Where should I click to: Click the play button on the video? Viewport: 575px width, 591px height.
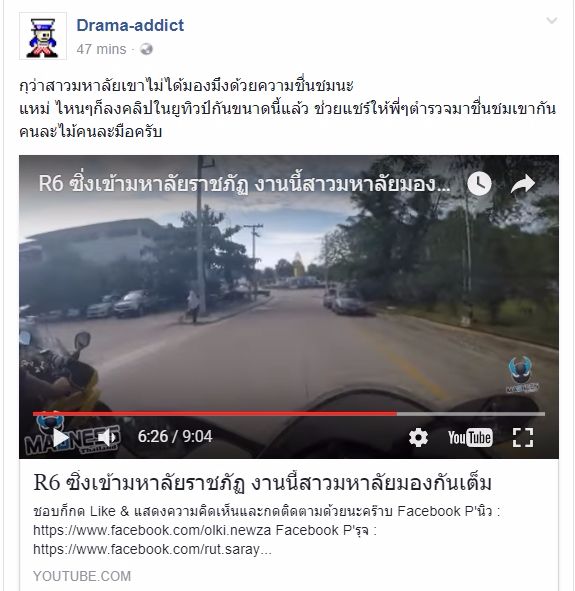coord(61,437)
